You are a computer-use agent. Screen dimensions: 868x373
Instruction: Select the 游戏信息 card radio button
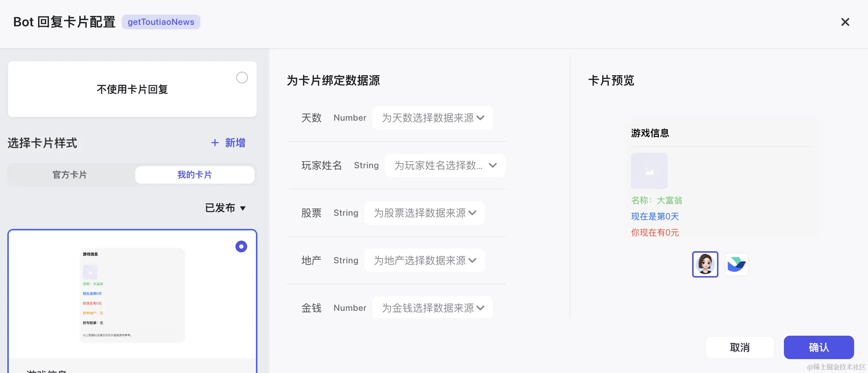coord(241,246)
